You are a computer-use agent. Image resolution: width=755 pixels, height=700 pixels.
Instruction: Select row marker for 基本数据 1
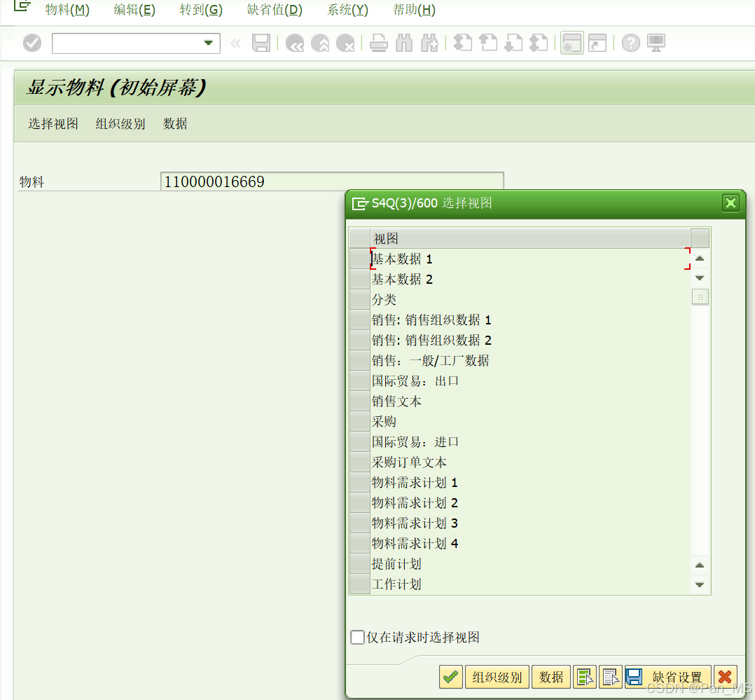[x=360, y=259]
